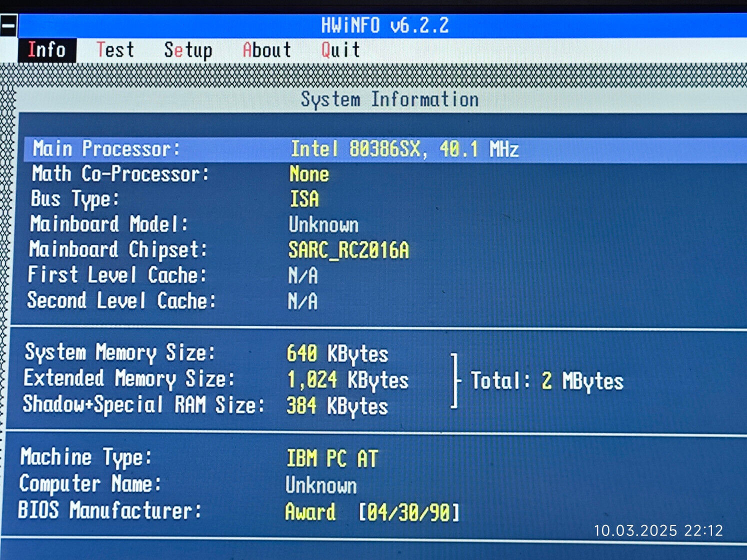This screenshot has width=747, height=560.
Task: Click the Computer Name Unknown value
Action: click(321, 485)
